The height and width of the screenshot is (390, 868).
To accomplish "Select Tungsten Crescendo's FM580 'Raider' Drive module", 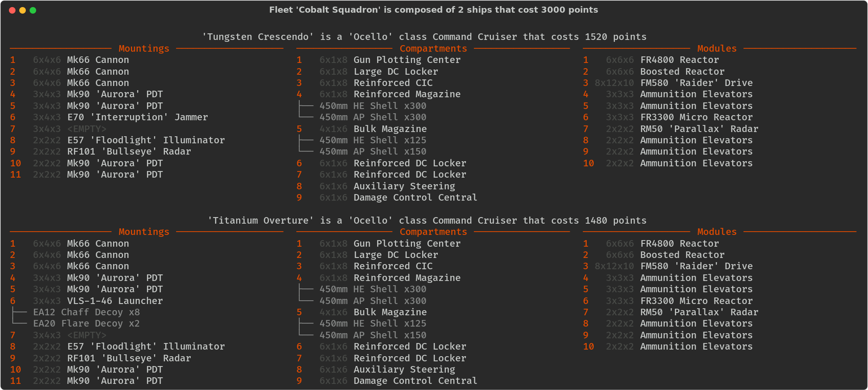I will (696, 83).
